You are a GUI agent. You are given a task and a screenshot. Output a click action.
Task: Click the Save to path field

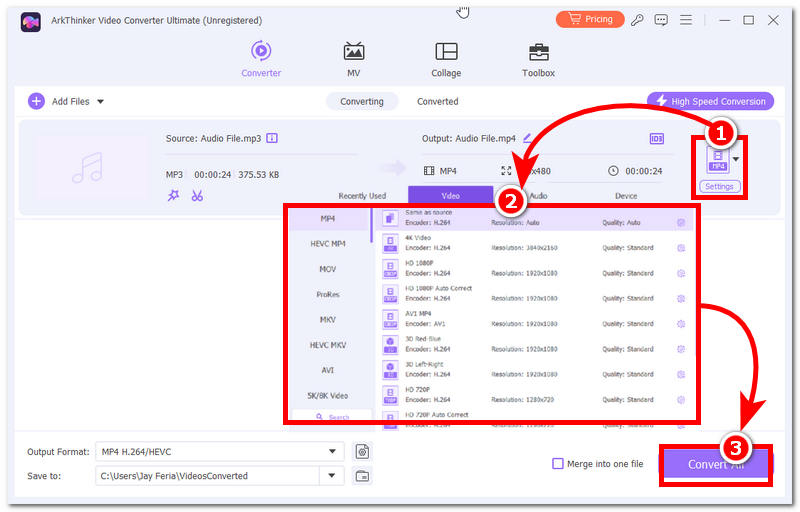208,476
